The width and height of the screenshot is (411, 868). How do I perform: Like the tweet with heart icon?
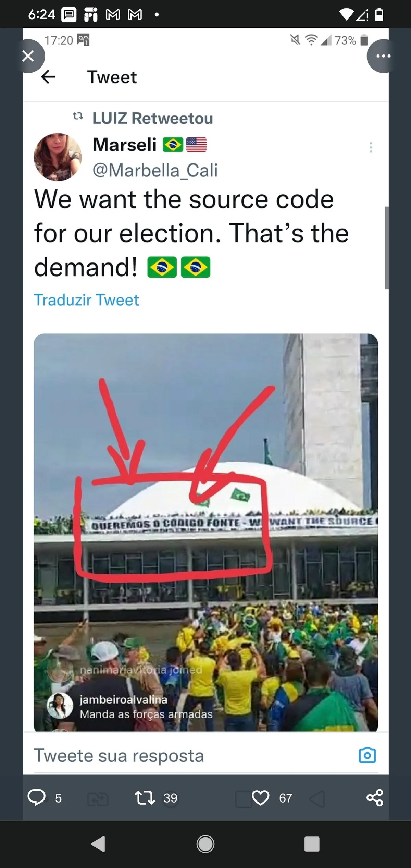(260, 798)
